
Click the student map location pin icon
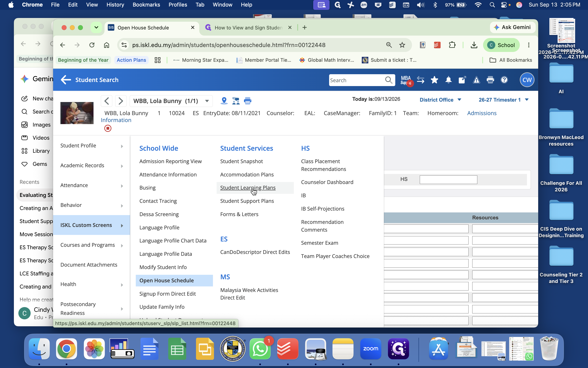coord(224,101)
